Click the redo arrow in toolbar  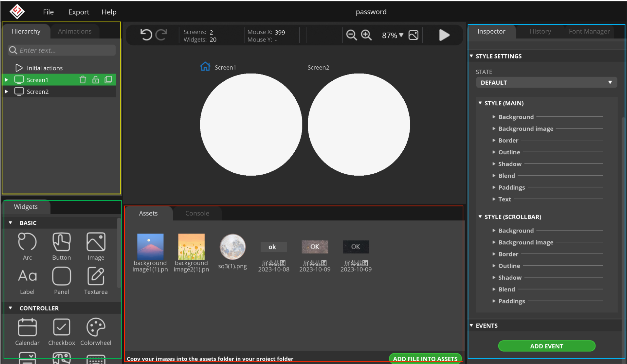click(x=161, y=35)
